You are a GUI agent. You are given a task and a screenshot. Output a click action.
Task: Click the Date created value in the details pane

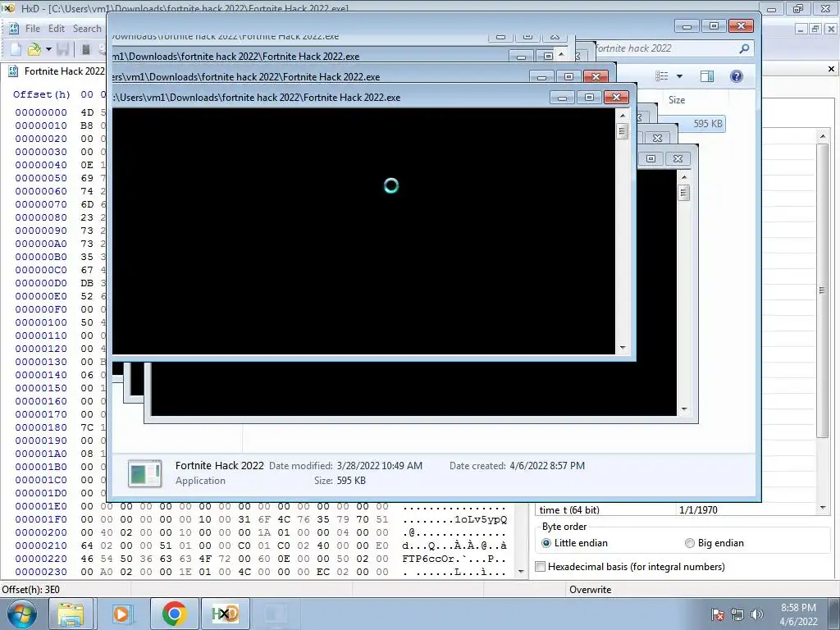[547, 466]
